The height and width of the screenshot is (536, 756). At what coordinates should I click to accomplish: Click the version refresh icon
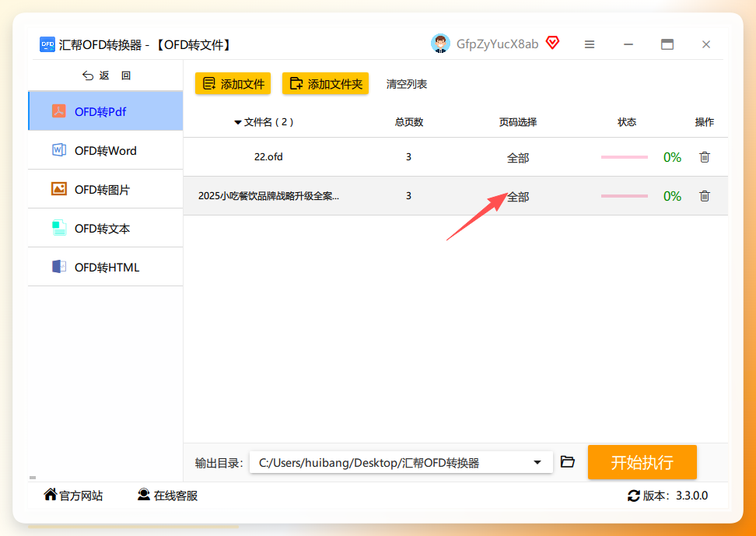point(634,496)
